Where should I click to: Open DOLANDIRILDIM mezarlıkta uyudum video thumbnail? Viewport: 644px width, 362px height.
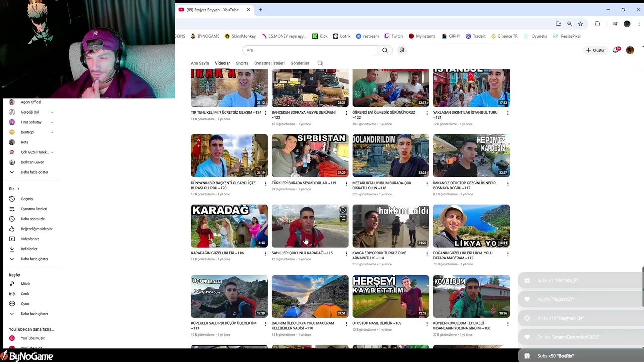point(390,155)
